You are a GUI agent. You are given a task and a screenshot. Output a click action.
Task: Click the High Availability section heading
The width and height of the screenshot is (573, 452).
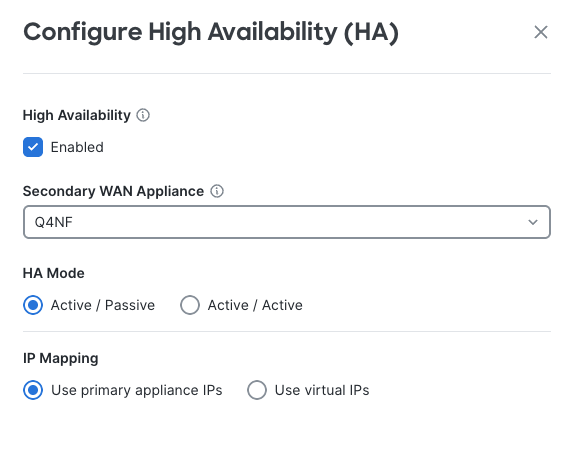pyautogui.click(x=77, y=115)
